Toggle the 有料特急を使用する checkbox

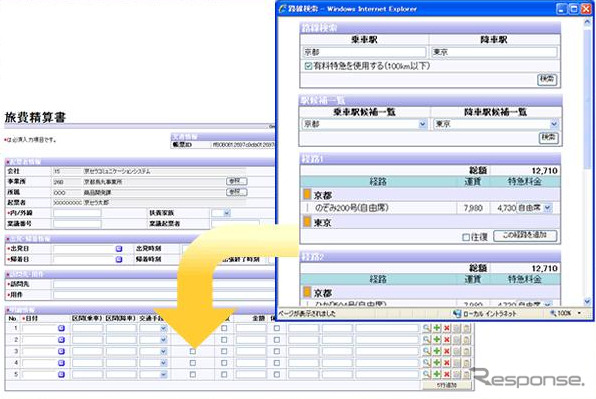(x=308, y=66)
